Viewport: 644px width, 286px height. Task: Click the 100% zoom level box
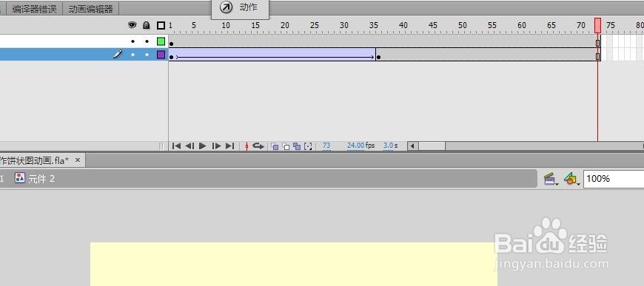pos(614,179)
